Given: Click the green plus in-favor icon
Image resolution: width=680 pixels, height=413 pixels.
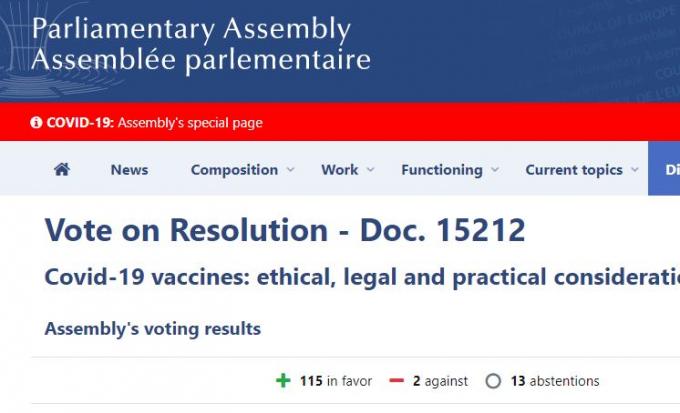Looking at the screenshot, I should [284, 381].
